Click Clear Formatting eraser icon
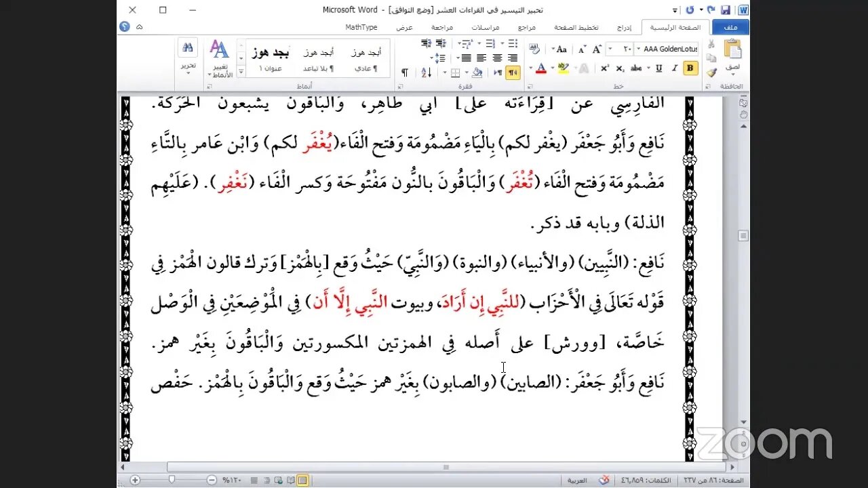 [x=534, y=49]
